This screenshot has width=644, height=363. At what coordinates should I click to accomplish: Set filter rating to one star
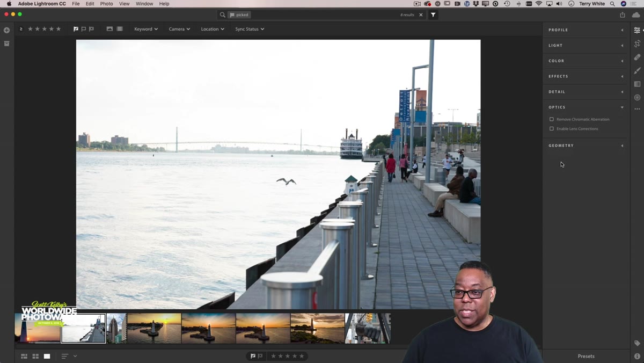pos(30,29)
